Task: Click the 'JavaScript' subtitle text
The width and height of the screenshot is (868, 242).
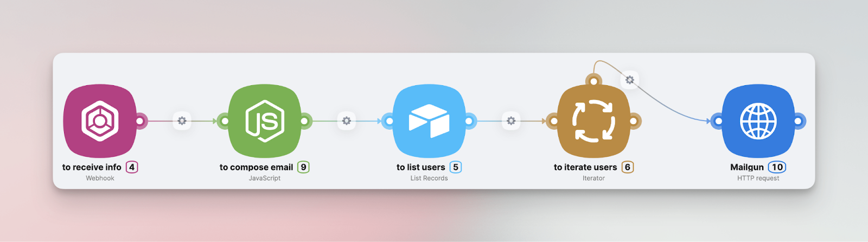Action: point(265,178)
